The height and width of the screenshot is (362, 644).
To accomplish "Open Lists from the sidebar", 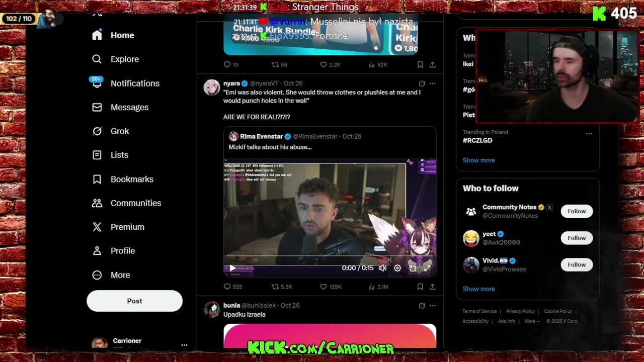I will [x=110, y=155].
